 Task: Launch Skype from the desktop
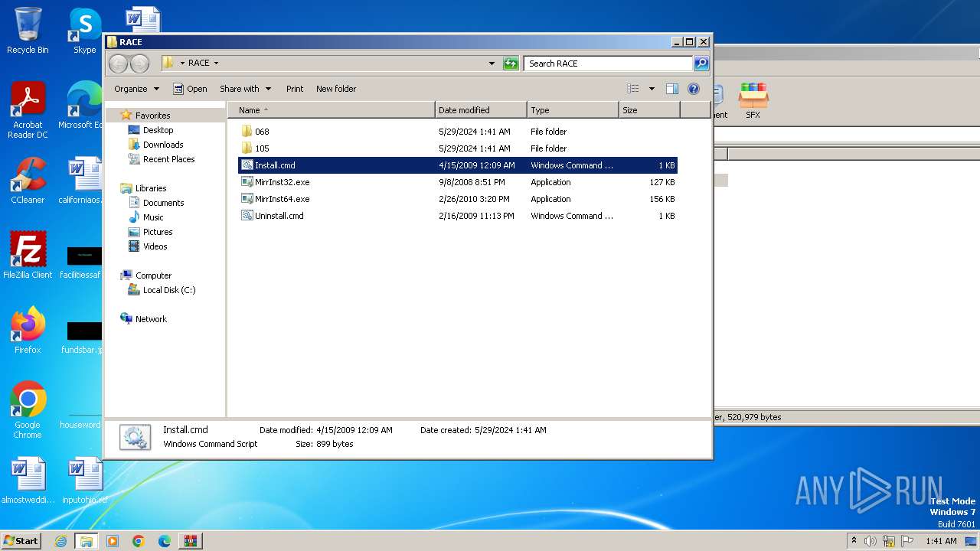pos(85,31)
